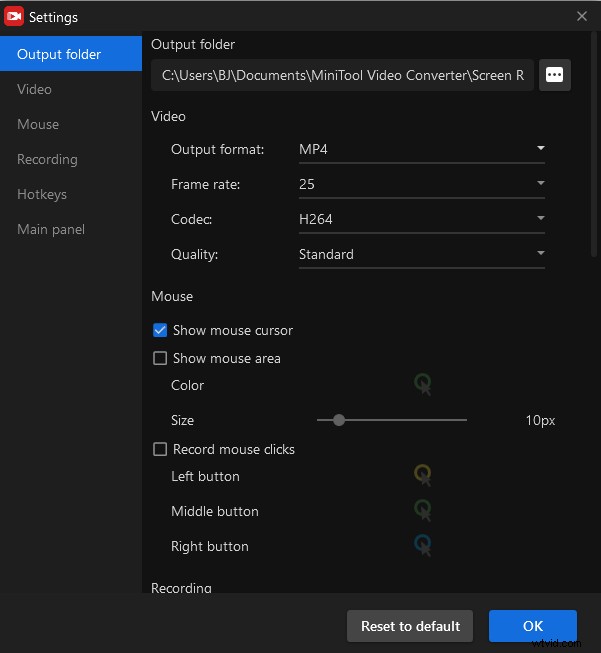Enable the Show mouse area checkbox

(x=160, y=358)
